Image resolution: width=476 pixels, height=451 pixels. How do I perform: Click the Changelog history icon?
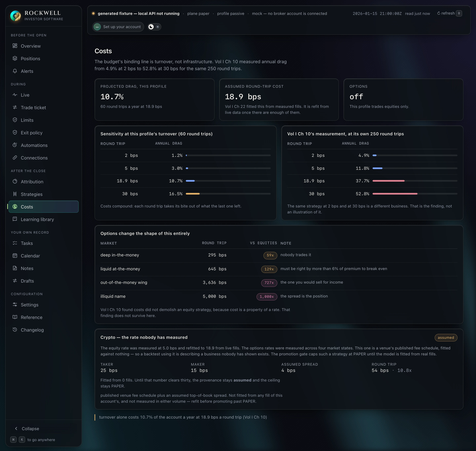(15, 330)
